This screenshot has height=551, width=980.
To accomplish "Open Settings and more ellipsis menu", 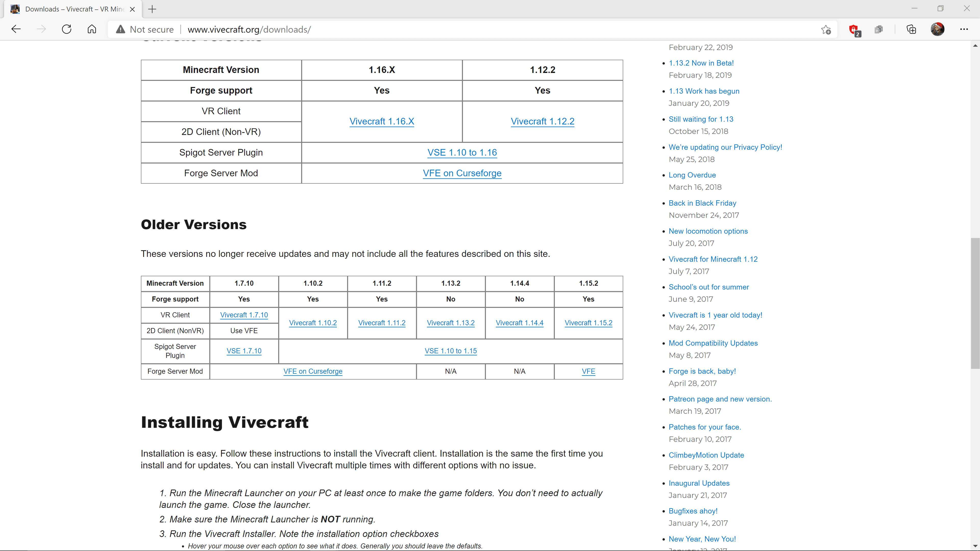I will [x=964, y=29].
